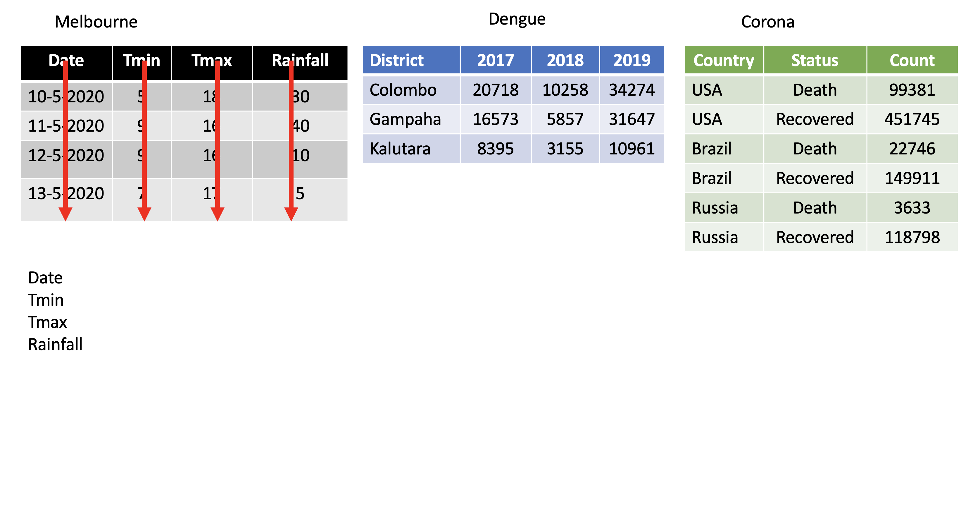Select the Gampaha 2019 value 31647
Image resolution: width=980 pixels, height=523 pixels.
pos(632,120)
